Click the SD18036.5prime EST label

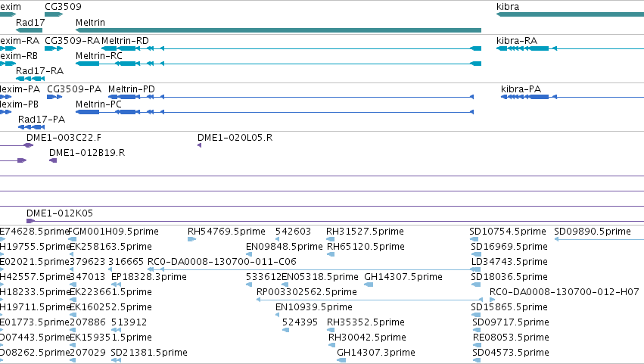coord(509,277)
